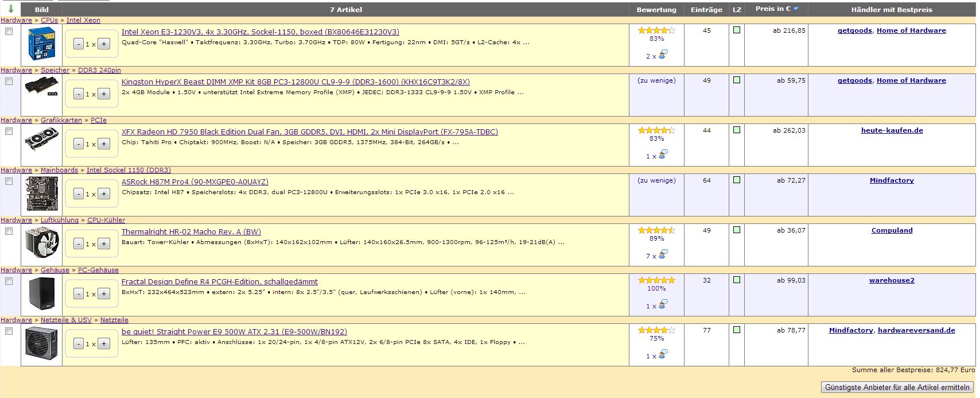
Task: Open Thermalright Macho cooler product image
Action: pyautogui.click(x=42, y=242)
